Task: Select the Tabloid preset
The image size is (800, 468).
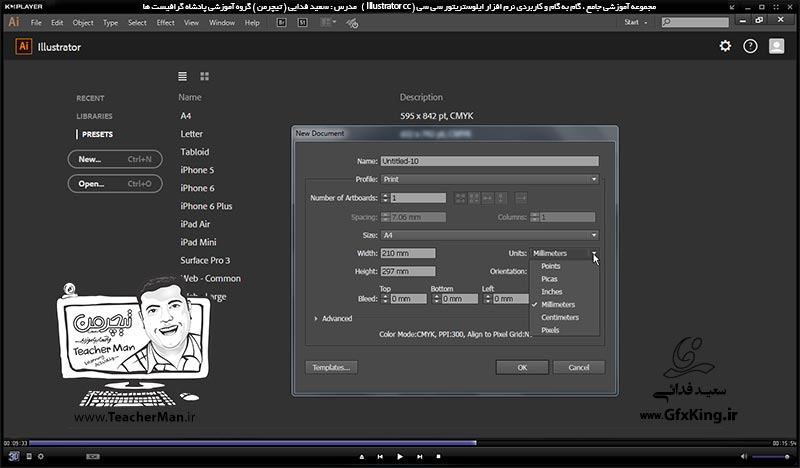Action: pyautogui.click(x=194, y=152)
